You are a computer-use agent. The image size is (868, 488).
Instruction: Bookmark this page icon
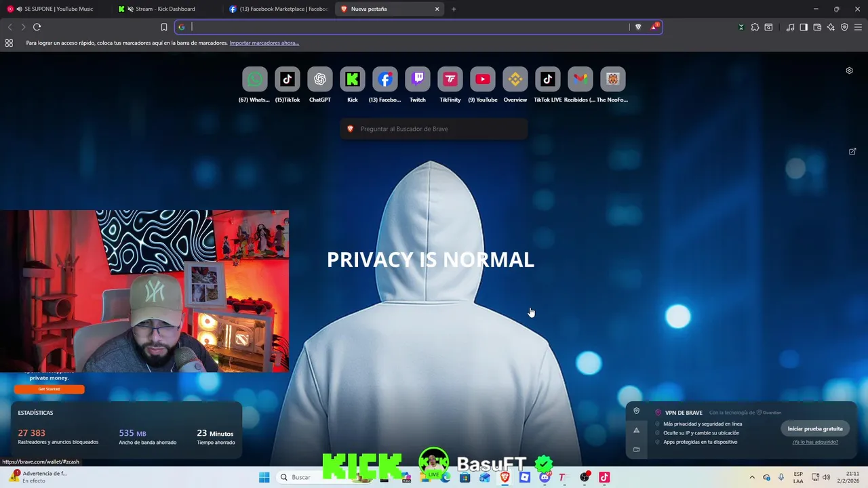point(164,27)
